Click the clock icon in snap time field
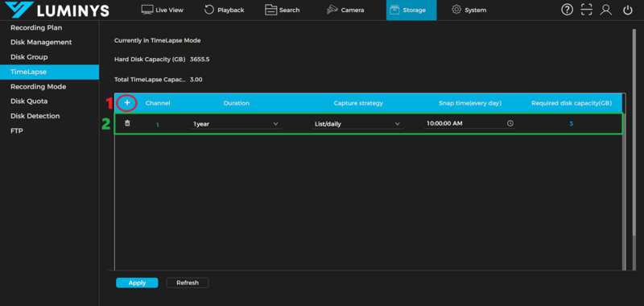 [510, 123]
